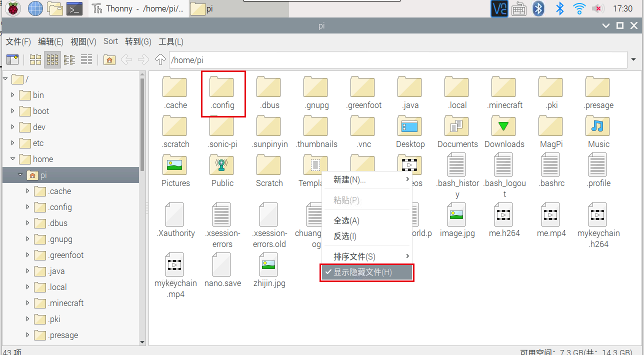644x355 pixels.
Task: Open the 工具(L) menu
Action: pos(171,41)
